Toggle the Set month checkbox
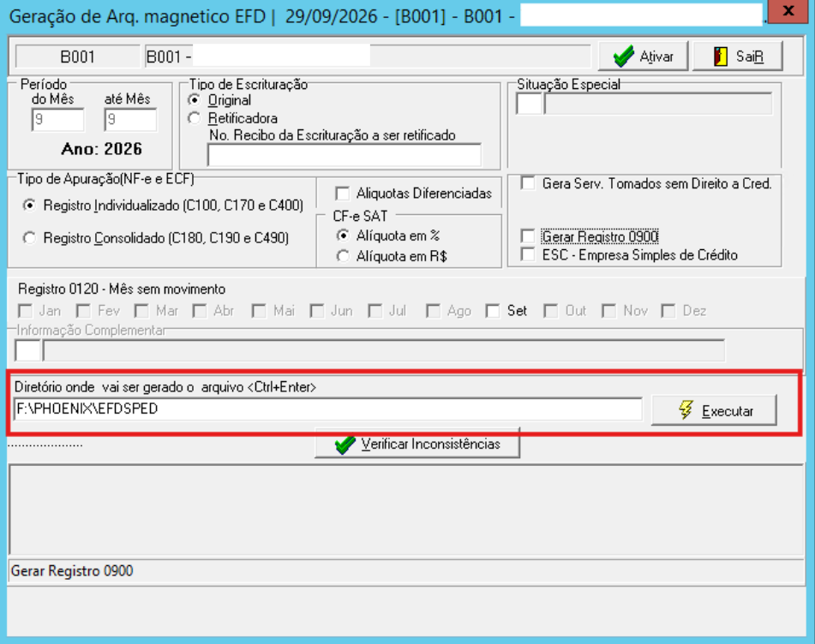 coord(493,311)
